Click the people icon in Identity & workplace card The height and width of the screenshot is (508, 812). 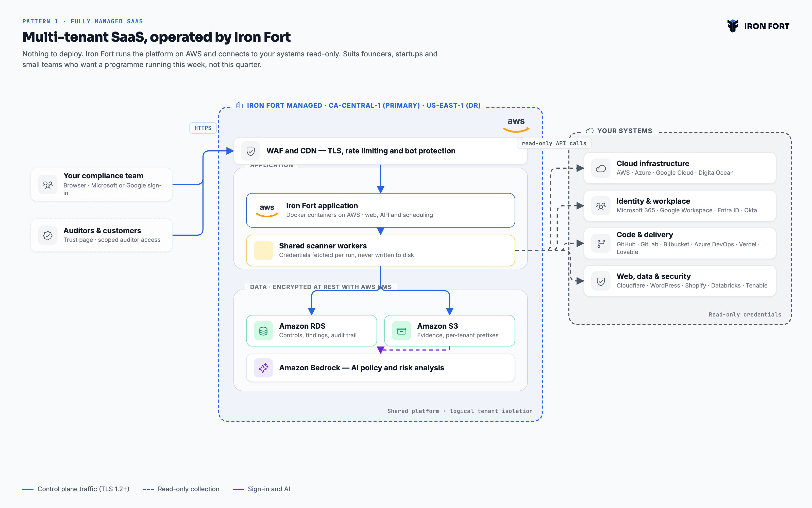pyautogui.click(x=601, y=206)
